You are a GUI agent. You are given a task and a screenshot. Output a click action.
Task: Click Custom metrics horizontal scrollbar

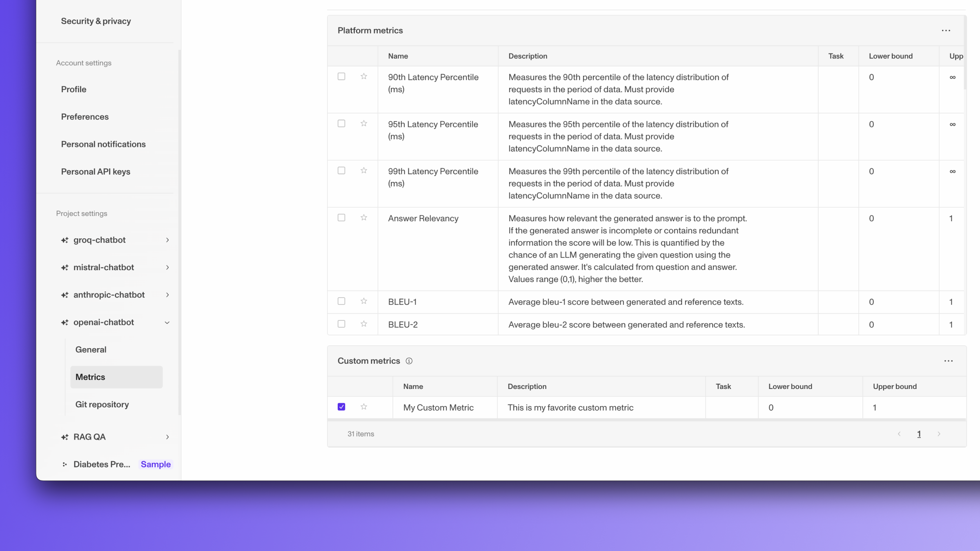647,420
